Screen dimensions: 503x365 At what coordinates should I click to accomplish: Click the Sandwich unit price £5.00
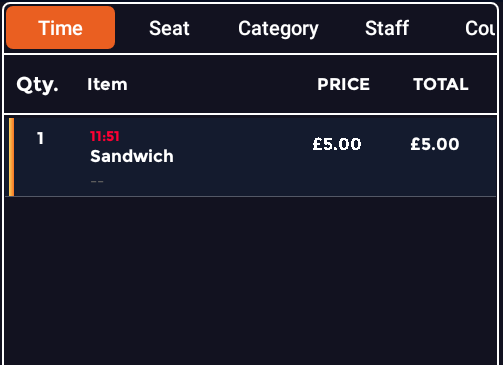click(337, 144)
